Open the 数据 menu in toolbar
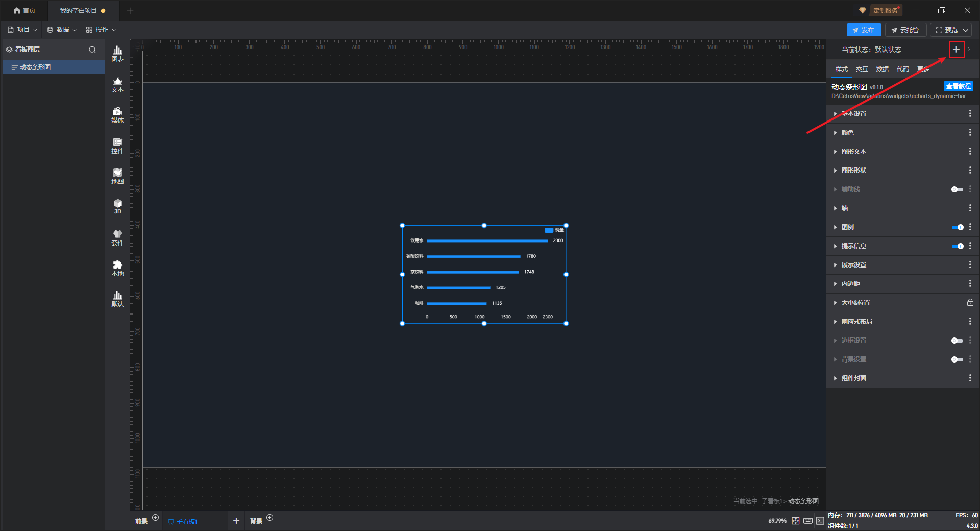980x531 pixels. [62, 30]
